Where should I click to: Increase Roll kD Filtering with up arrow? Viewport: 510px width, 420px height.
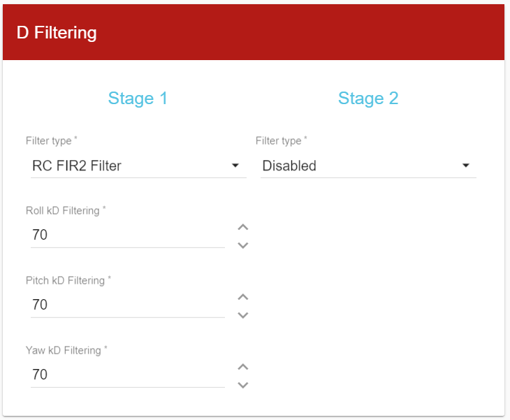pos(243,227)
